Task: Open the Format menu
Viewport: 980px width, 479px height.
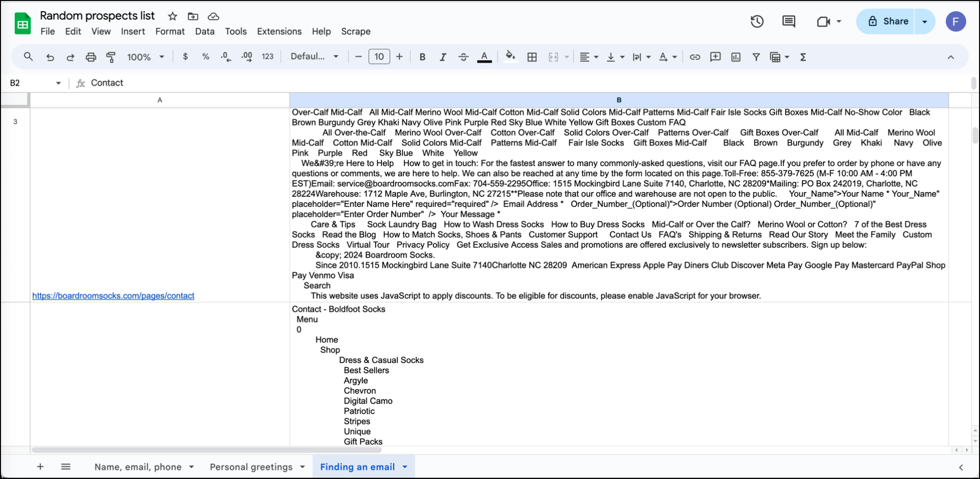Action: [x=170, y=31]
